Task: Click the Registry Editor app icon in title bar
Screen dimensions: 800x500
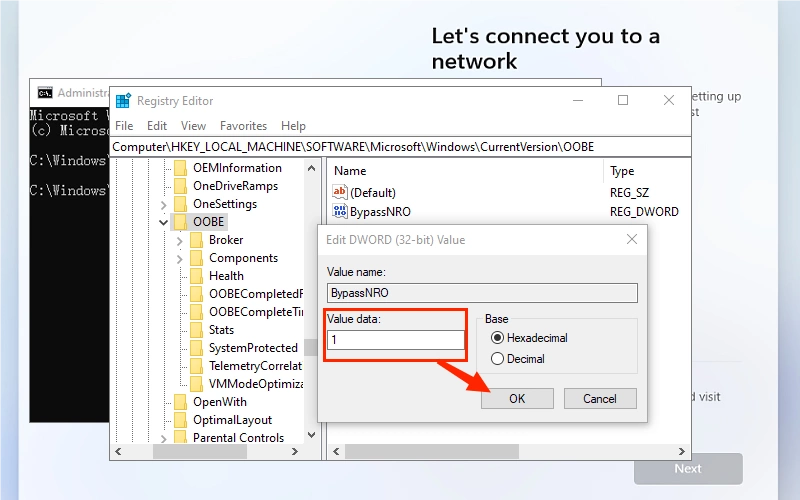Action: [123, 101]
